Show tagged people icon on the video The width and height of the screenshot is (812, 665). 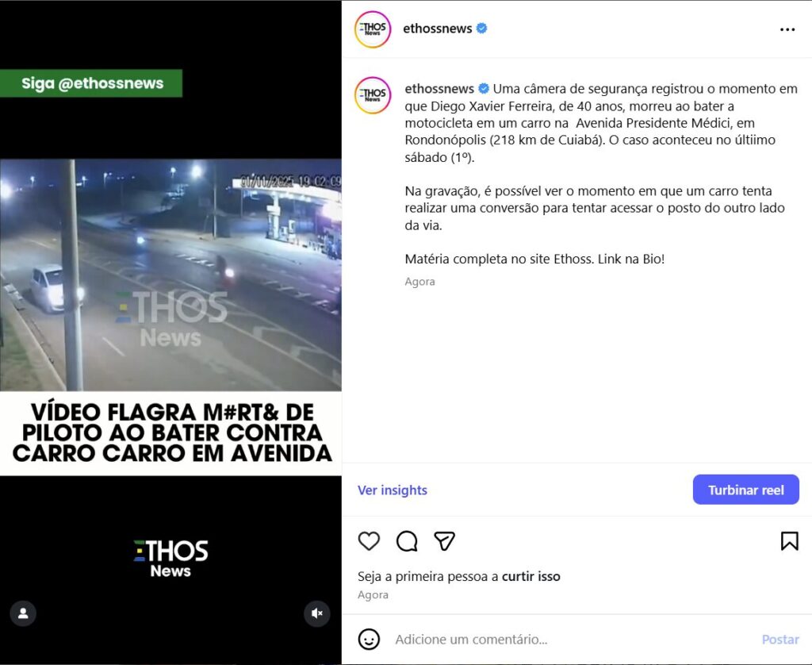click(23, 613)
